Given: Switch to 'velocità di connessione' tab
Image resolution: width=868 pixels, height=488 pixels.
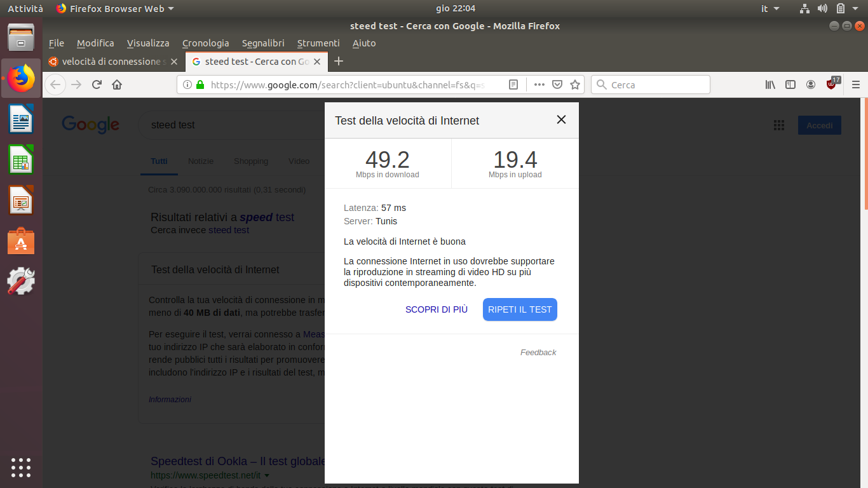Looking at the screenshot, I should tap(114, 62).
